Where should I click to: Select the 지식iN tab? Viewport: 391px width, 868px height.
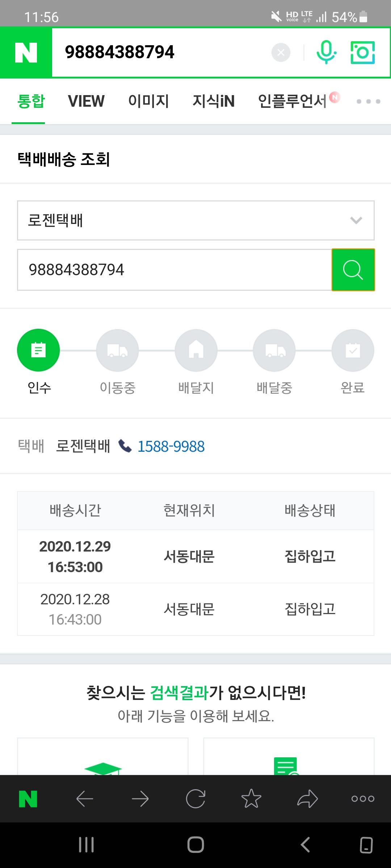214,101
